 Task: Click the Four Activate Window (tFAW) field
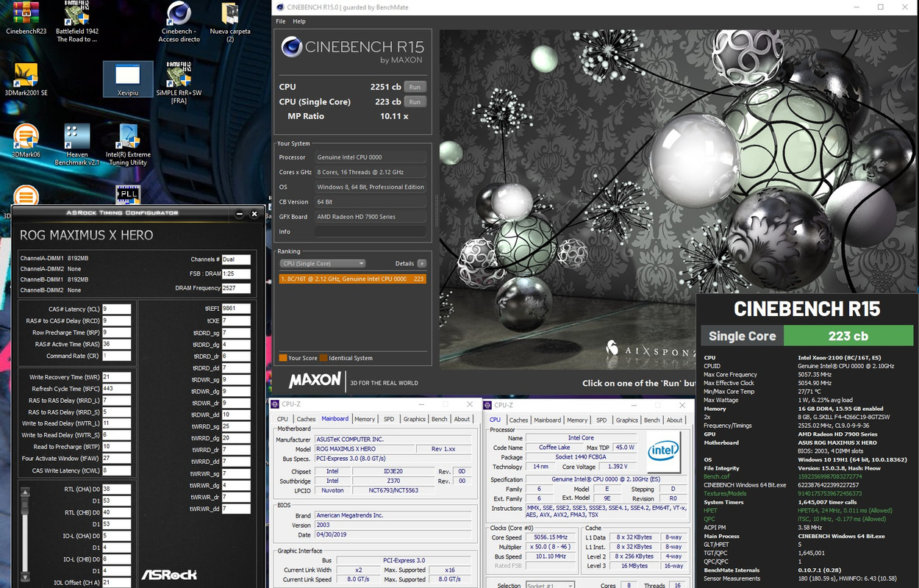[116, 459]
